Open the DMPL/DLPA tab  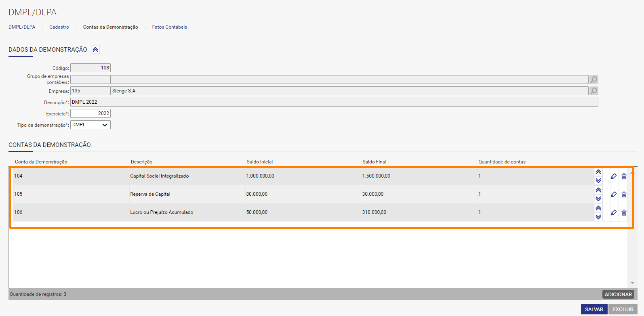click(22, 27)
